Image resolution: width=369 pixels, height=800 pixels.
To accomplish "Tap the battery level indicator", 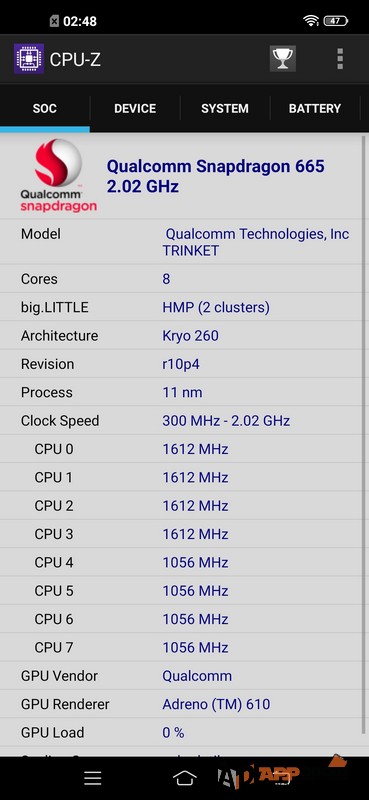I will (x=336, y=21).
